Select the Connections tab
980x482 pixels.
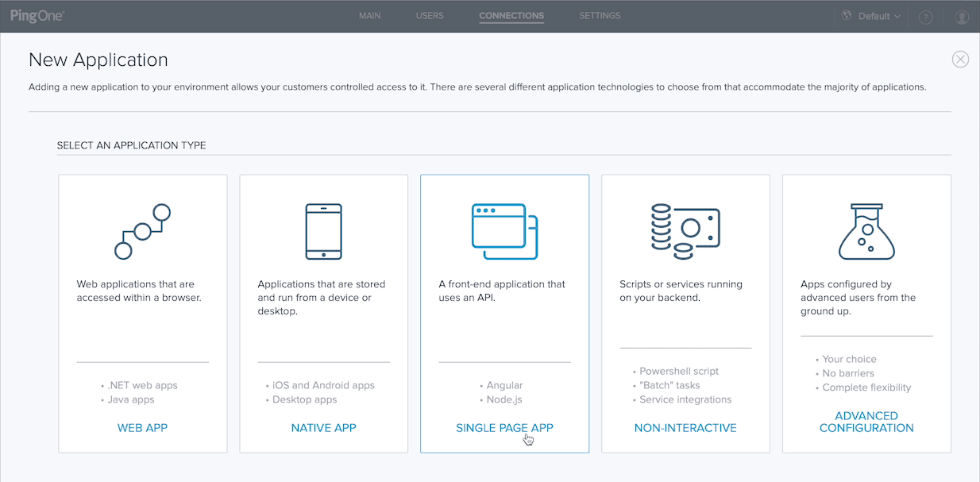(511, 16)
